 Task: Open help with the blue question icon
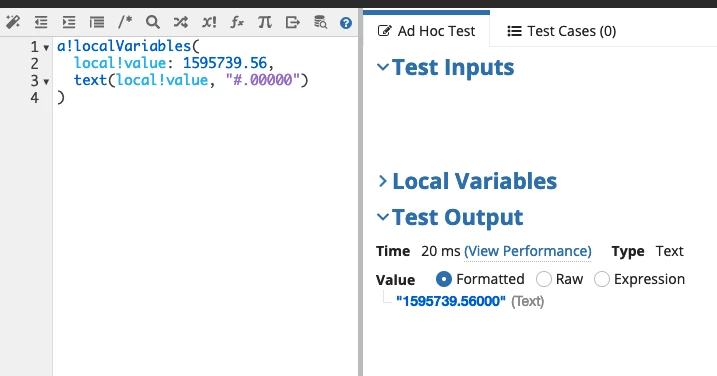[x=346, y=22]
